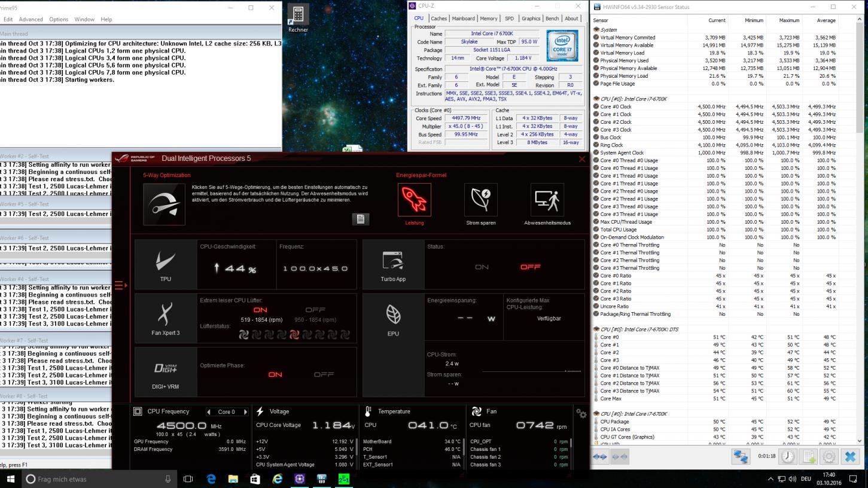Open HWiNFO sensor settings gear

pos(829,456)
